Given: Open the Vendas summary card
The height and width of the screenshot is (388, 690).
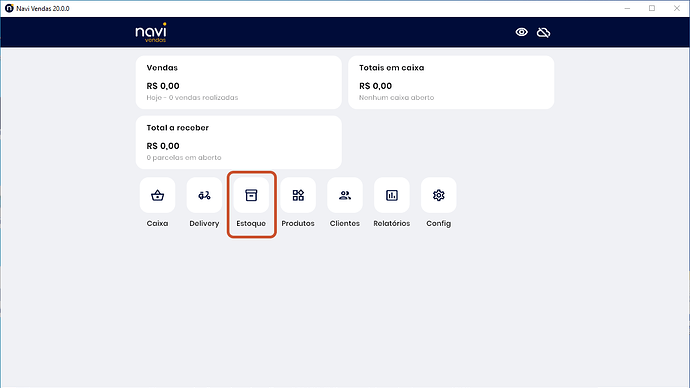Looking at the screenshot, I should [239, 82].
